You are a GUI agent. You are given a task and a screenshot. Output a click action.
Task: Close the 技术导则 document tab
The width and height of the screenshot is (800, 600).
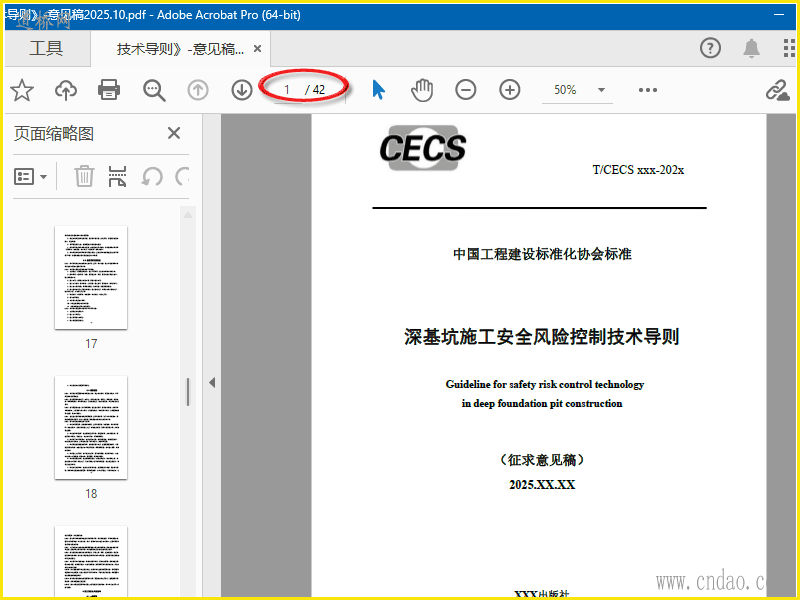click(x=258, y=48)
